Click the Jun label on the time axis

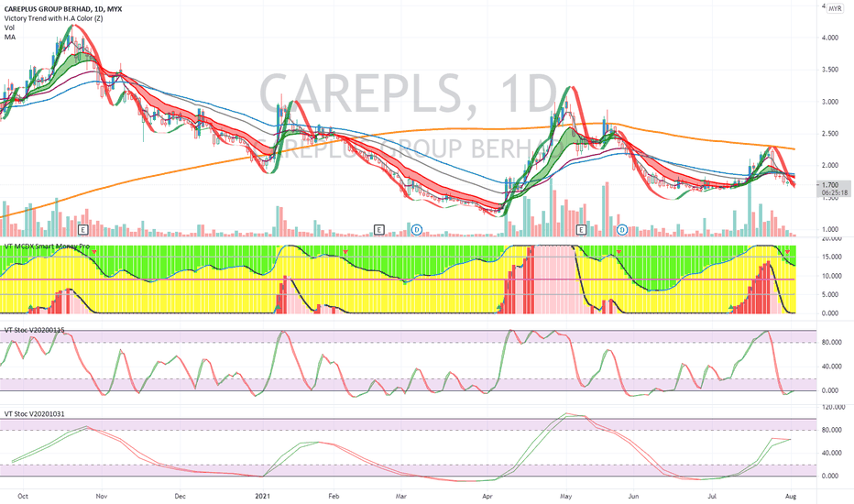633,497
